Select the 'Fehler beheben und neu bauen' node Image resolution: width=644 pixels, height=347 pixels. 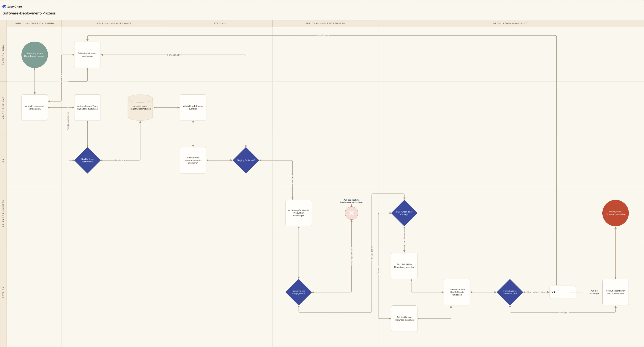point(87,55)
